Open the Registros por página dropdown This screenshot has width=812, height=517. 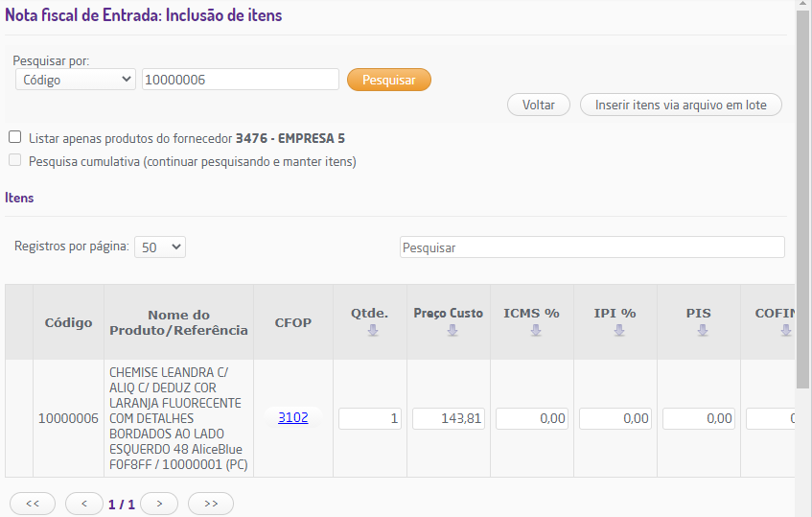point(160,247)
